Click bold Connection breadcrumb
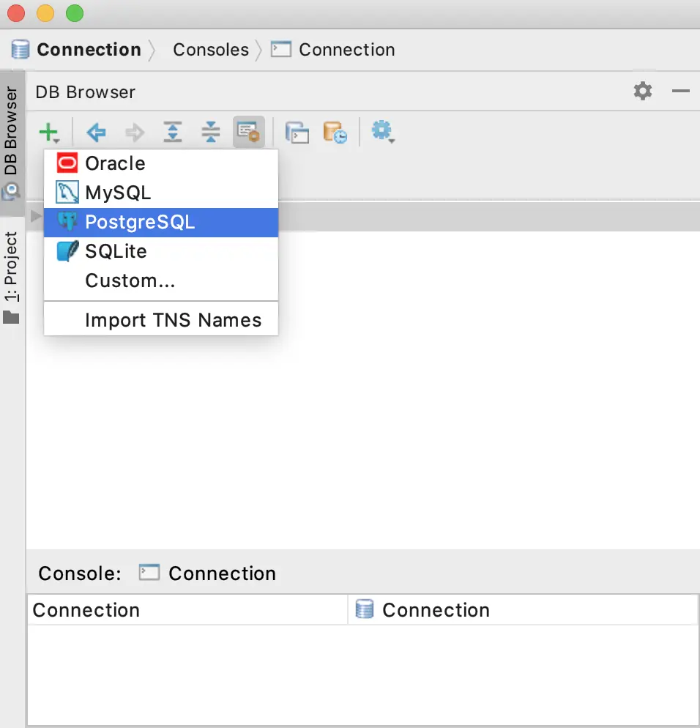The height and width of the screenshot is (728, 700). (x=89, y=50)
